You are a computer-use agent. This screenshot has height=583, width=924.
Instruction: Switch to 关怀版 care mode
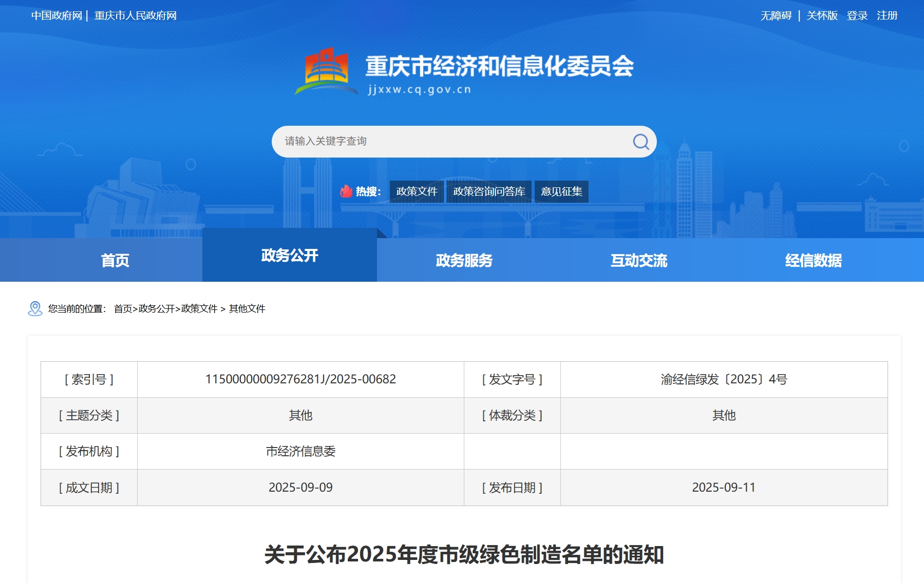coord(822,16)
